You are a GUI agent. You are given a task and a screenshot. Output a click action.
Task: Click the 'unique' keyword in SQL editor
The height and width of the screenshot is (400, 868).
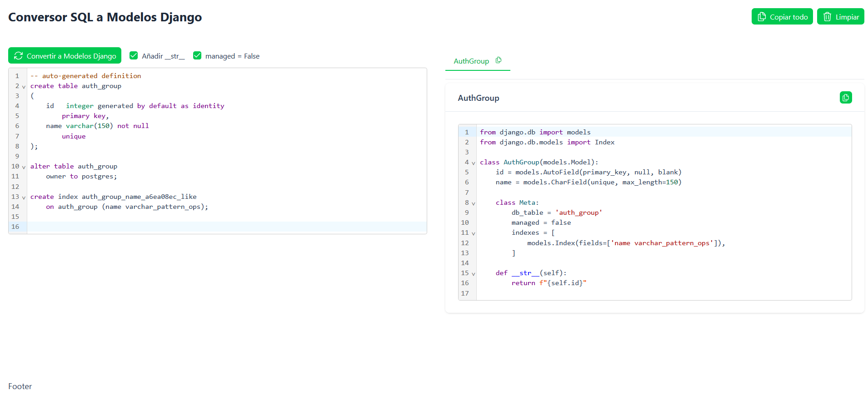pyautogui.click(x=74, y=136)
